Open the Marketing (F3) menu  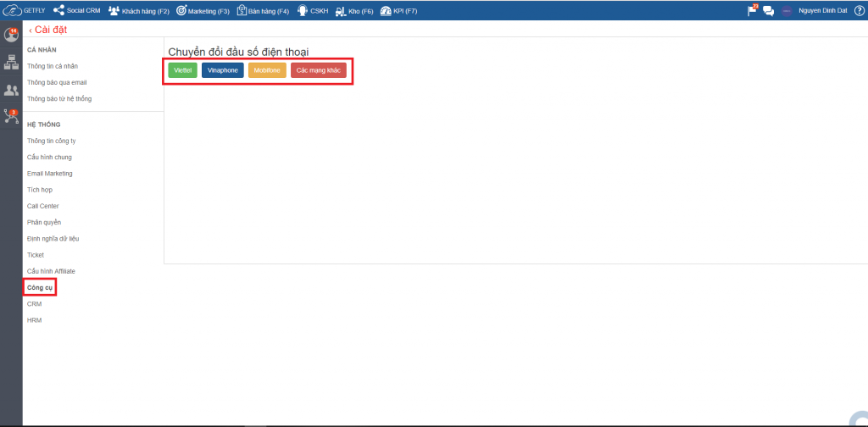[203, 10]
